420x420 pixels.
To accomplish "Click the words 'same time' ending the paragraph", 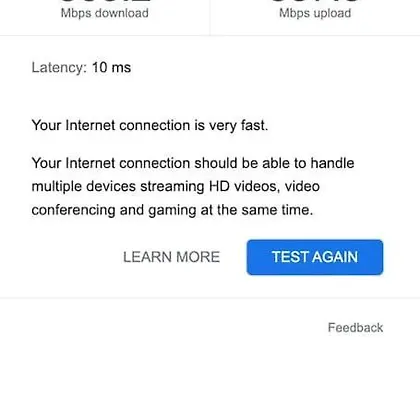I will [277, 210].
